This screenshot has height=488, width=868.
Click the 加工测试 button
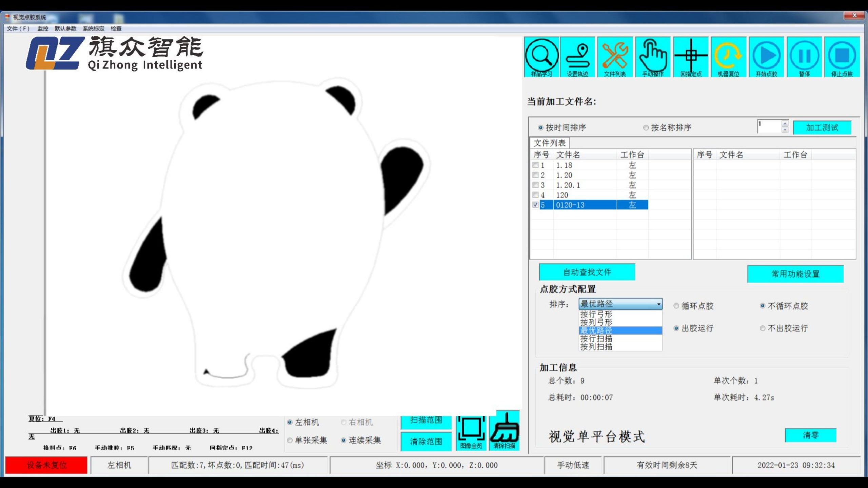point(822,128)
